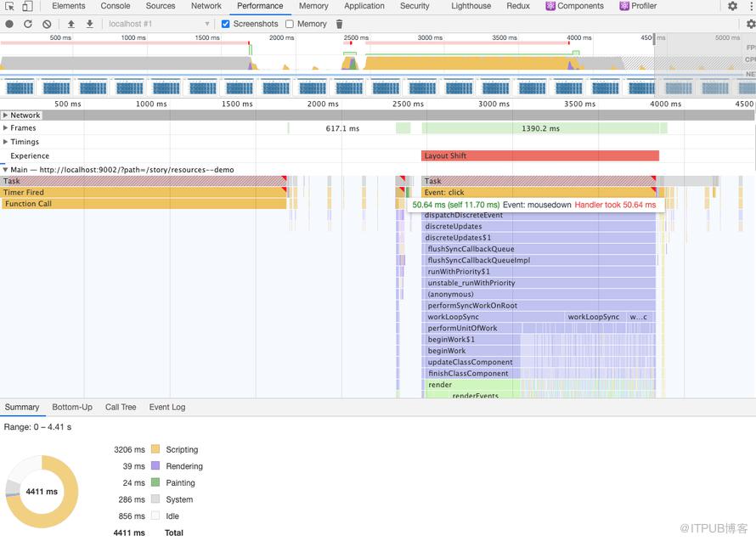Open the Lighthouse tab
This screenshot has height=541, width=756.
pos(471,6)
